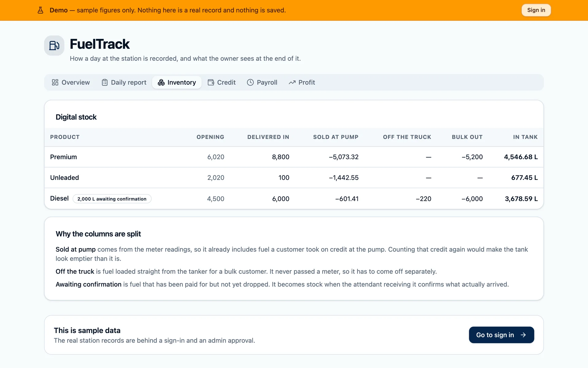Click the Diesel bulk out value −6,000
The height and width of the screenshot is (368, 588).
(472, 199)
